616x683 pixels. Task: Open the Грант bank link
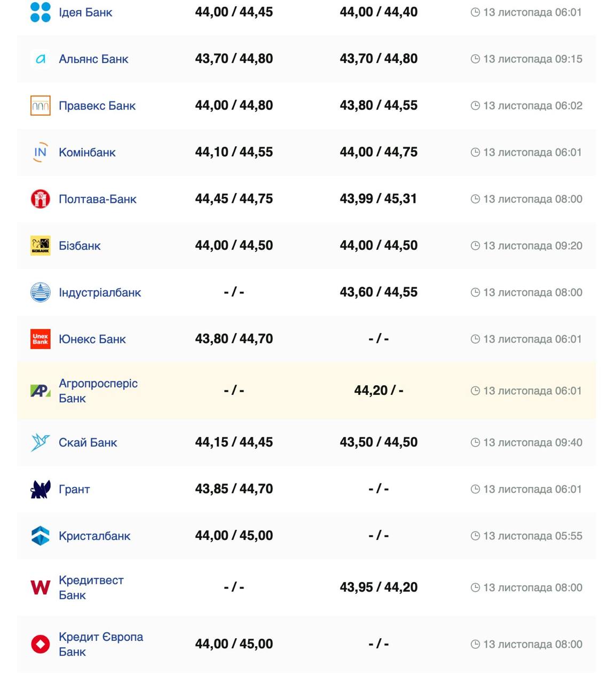(x=74, y=489)
